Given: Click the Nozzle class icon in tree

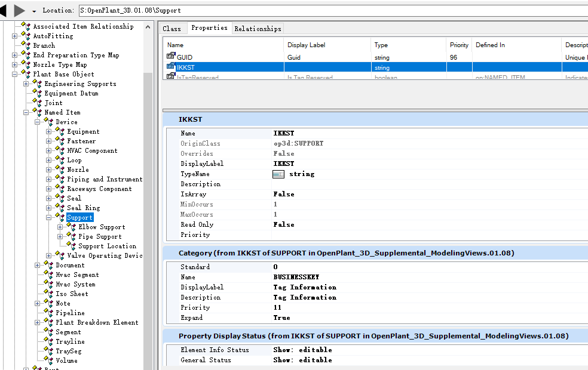Looking at the screenshot, I should (60, 169).
